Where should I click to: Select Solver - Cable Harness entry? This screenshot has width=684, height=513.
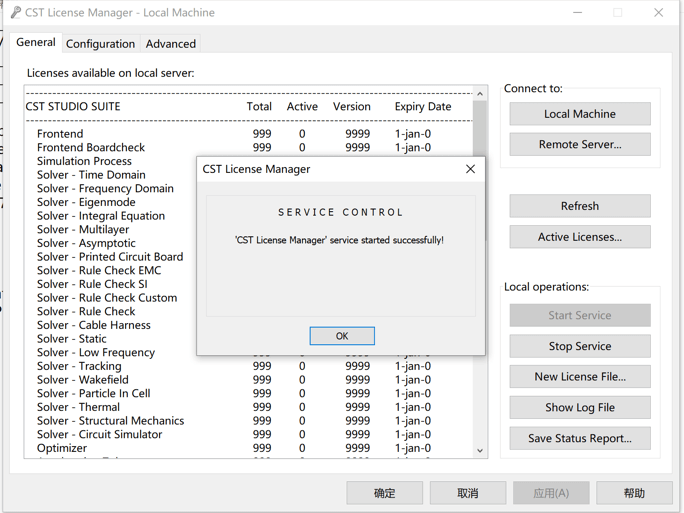[93, 325]
